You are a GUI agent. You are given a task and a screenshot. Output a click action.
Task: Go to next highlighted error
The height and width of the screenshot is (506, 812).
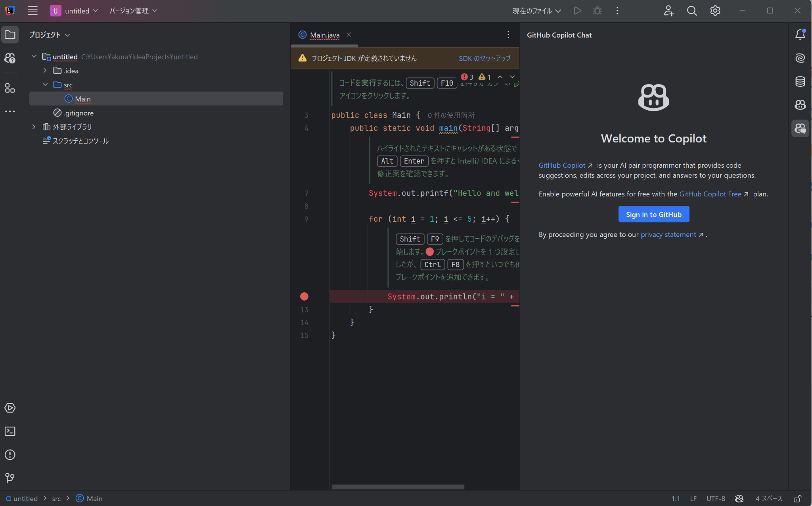click(x=512, y=77)
